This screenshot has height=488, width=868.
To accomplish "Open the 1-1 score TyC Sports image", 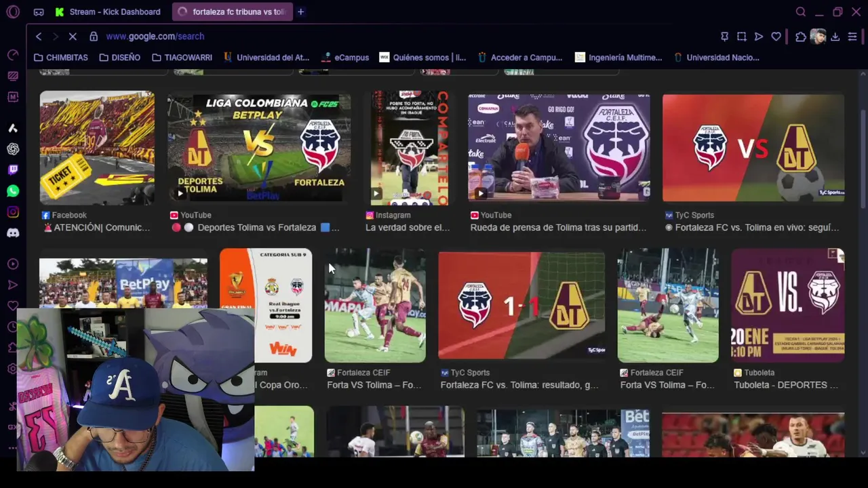I will [x=521, y=305].
